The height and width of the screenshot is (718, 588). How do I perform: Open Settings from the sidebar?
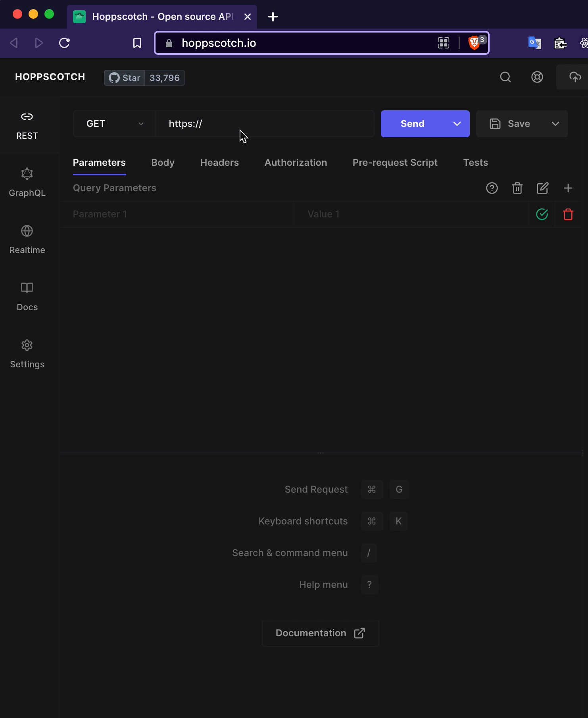[27, 355]
